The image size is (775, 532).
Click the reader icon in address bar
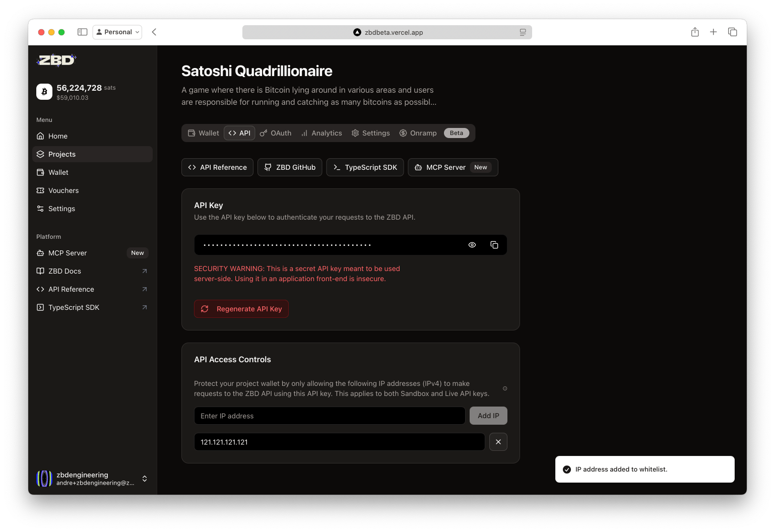[523, 32]
